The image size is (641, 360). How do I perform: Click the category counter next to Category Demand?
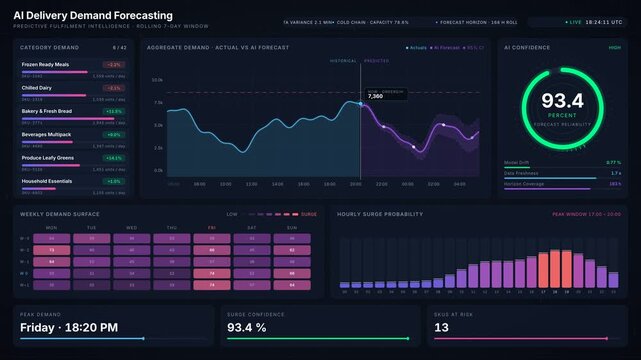click(x=120, y=48)
